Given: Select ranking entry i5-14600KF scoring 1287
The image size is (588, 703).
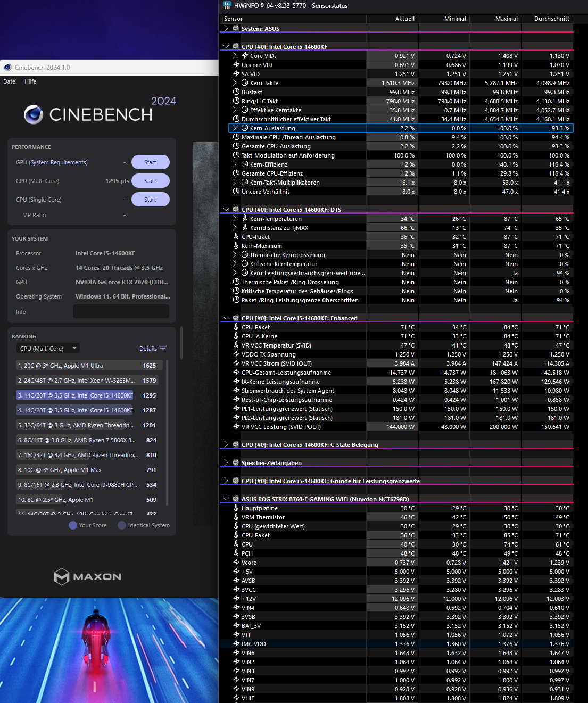Looking at the screenshot, I should coord(87,410).
